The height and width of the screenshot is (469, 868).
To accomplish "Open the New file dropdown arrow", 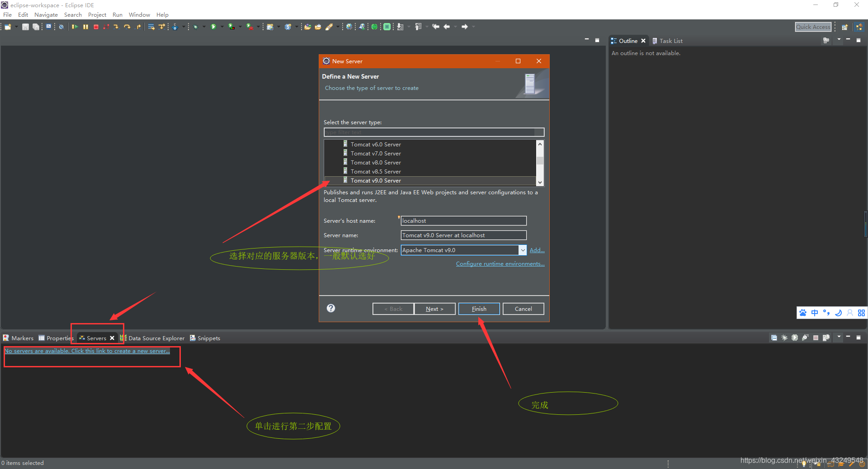I will click(x=16, y=27).
